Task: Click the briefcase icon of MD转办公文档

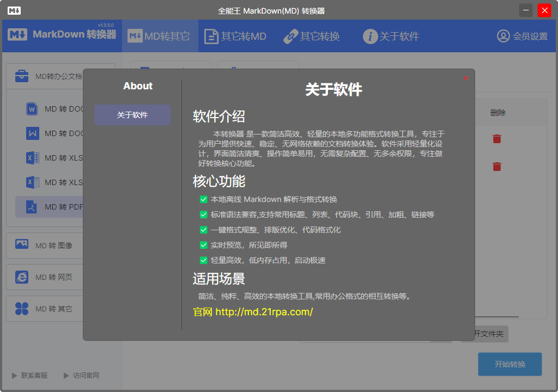Action: (22, 76)
